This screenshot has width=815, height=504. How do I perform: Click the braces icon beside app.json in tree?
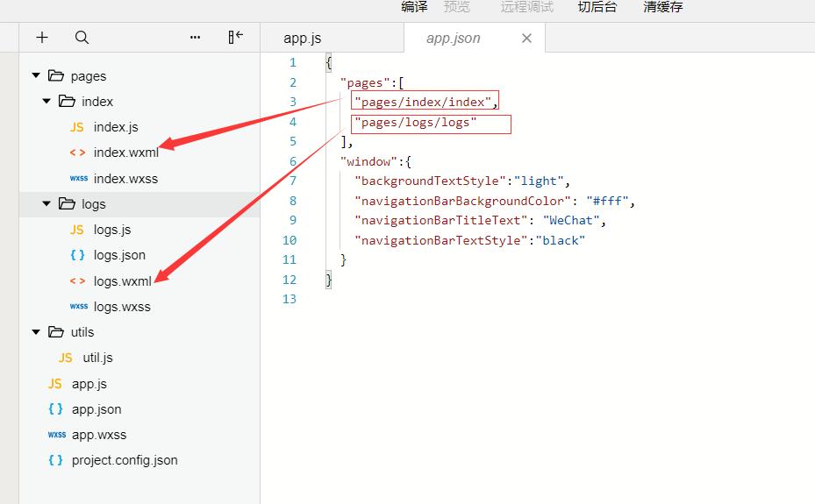tap(55, 409)
